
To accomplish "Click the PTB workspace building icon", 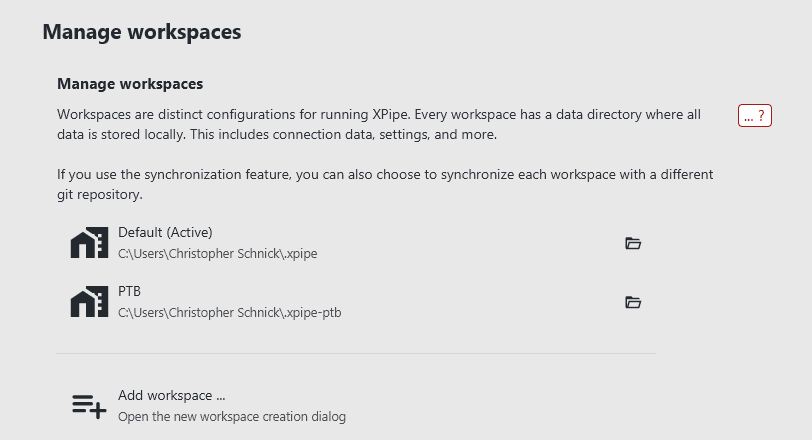I will (89, 302).
